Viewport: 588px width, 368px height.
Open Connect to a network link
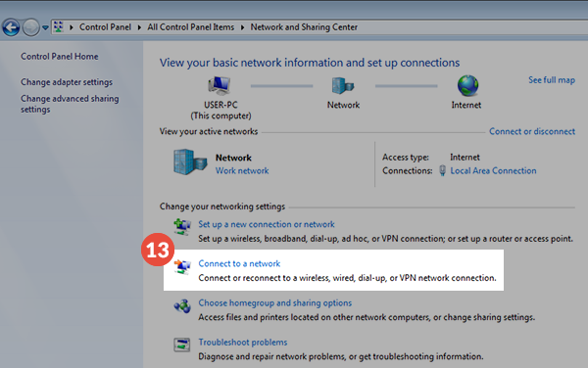pyautogui.click(x=239, y=263)
